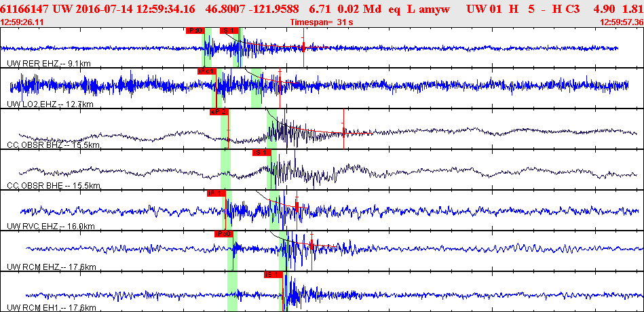Select channel label UW RVC EHZ -- 16.0km
Image resolution: width=644 pixels, height=312 pixels.
pyautogui.click(x=51, y=227)
